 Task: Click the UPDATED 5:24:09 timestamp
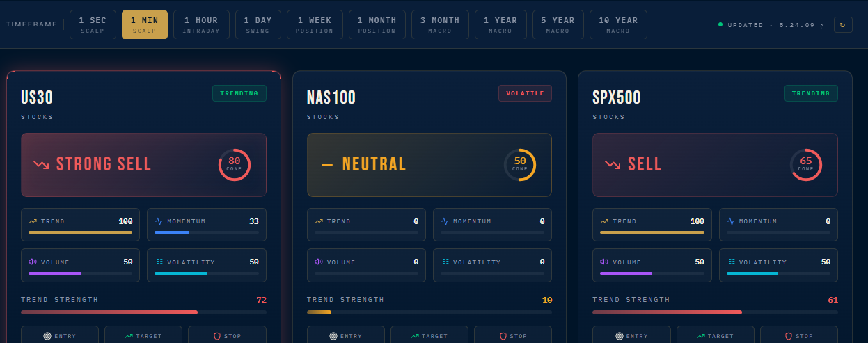coord(775,24)
